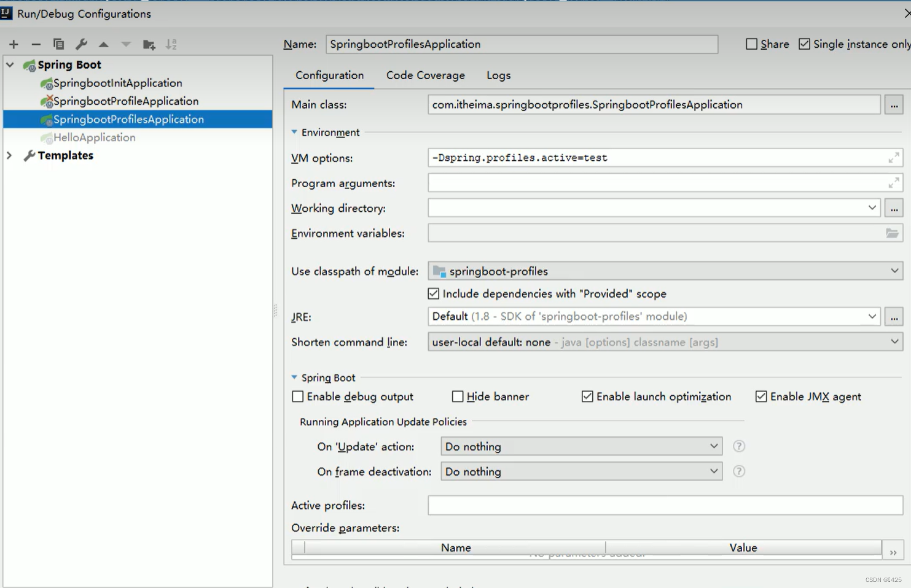Browse for a JRE location
The width and height of the screenshot is (911, 588).
(x=894, y=317)
